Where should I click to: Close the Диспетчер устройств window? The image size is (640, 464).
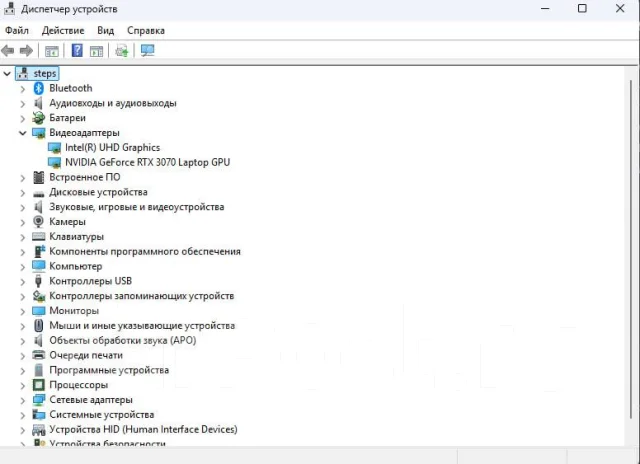(620, 8)
